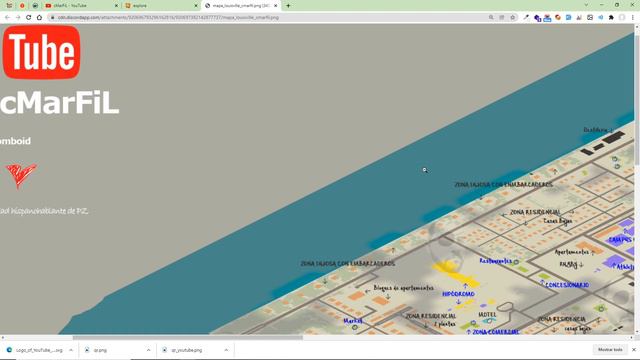Go back with the browser back arrow

(x=7, y=18)
